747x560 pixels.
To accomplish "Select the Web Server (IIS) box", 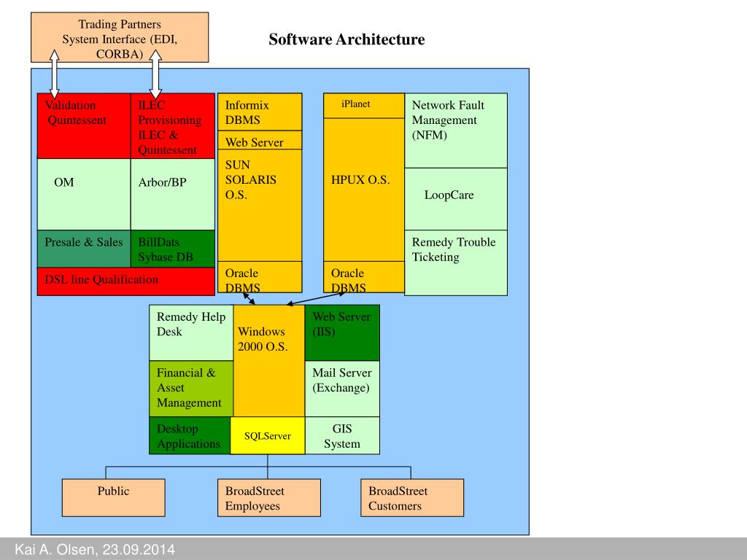I will (342, 332).
